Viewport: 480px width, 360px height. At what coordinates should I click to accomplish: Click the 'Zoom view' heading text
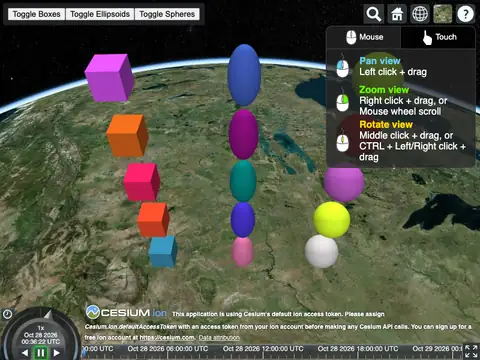[x=384, y=90]
